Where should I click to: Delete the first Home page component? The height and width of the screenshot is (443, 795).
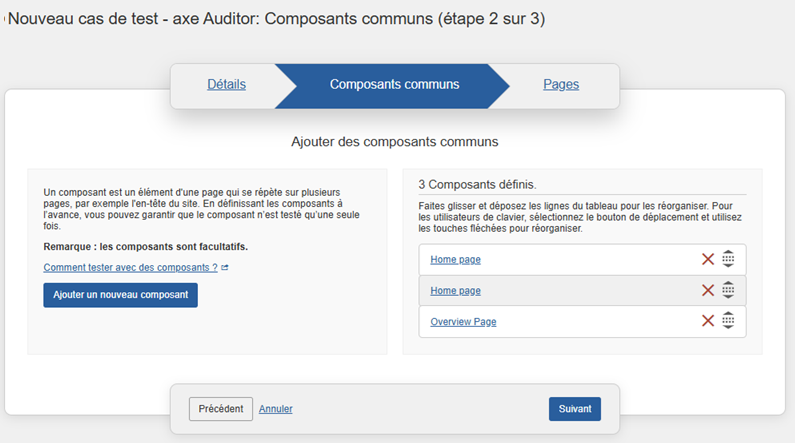coord(708,259)
